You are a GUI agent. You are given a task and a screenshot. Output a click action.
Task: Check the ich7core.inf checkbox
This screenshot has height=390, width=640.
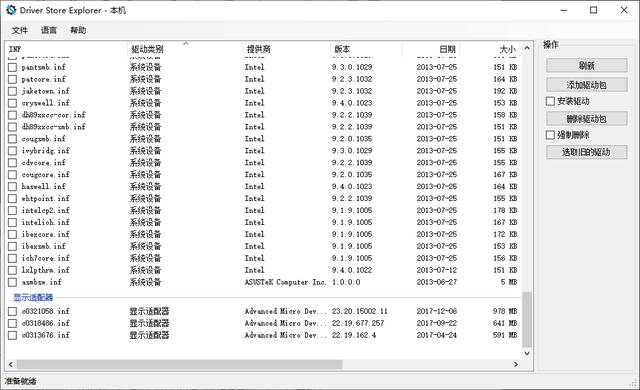(13, 259)
